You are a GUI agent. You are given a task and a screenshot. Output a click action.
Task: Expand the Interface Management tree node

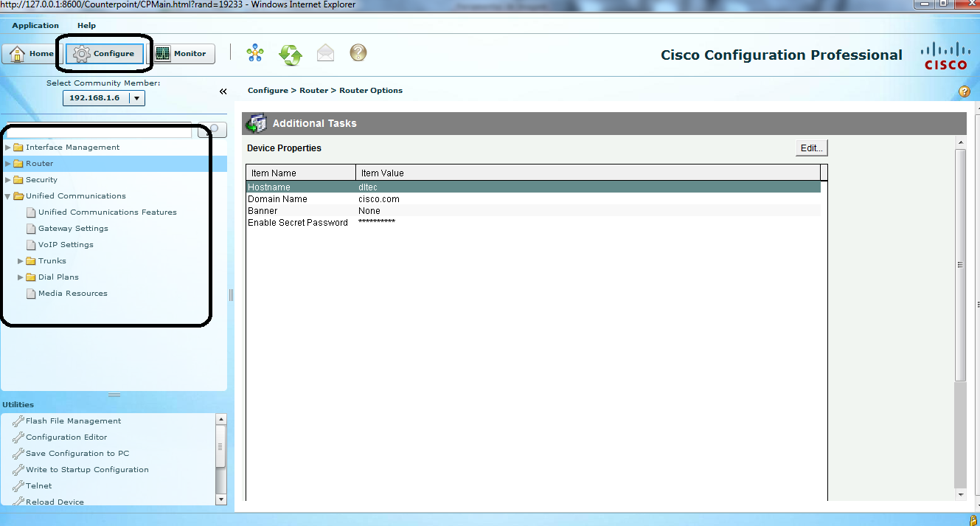(8, 148)
